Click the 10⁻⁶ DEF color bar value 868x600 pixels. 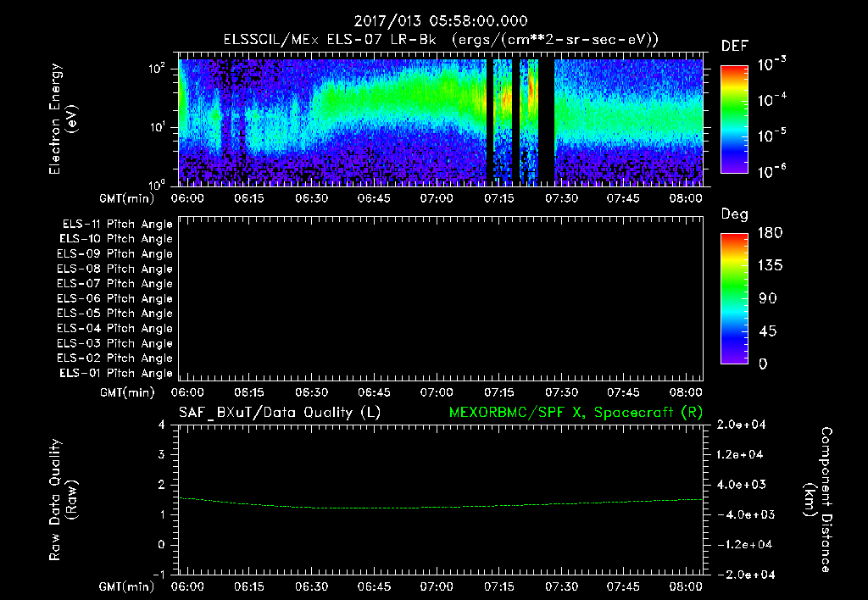[771, 171]
